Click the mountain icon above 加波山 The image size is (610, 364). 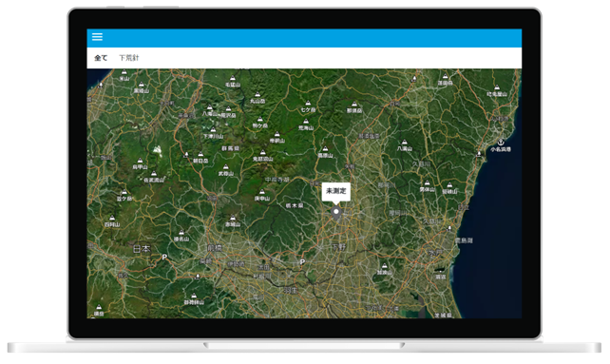tap(385, 266)
